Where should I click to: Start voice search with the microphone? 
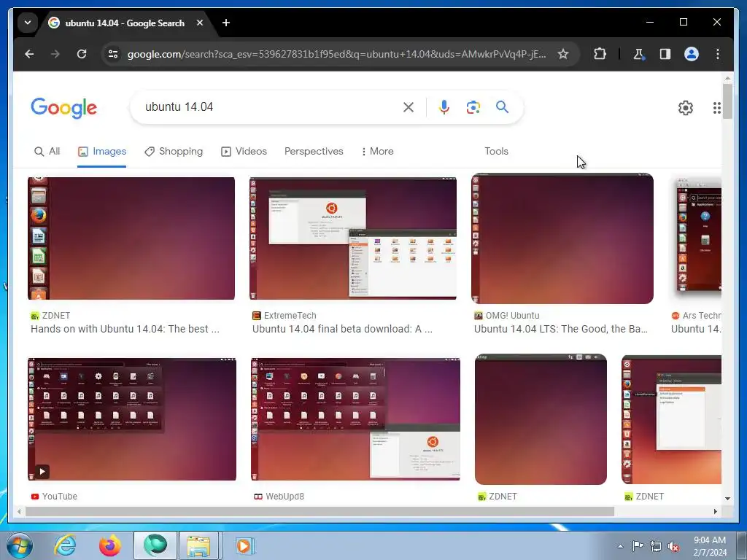tap(444, 107)
